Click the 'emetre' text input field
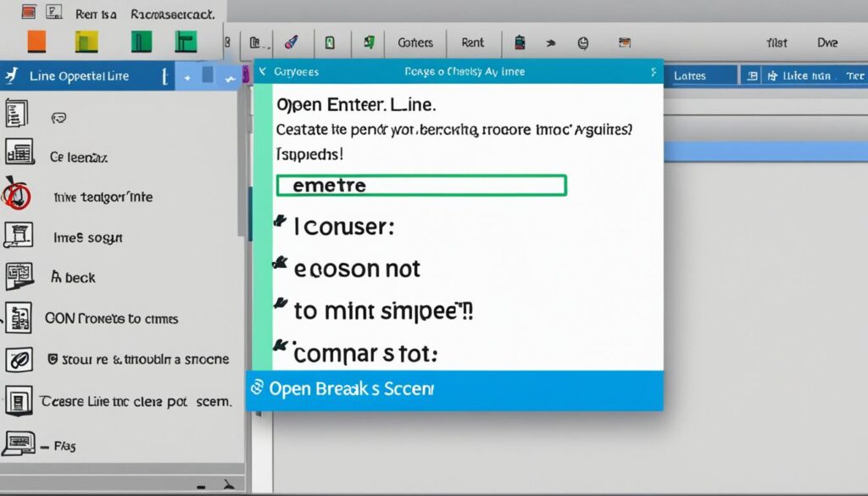The height and width of the screenshot is (496, 868). [421, 185]
